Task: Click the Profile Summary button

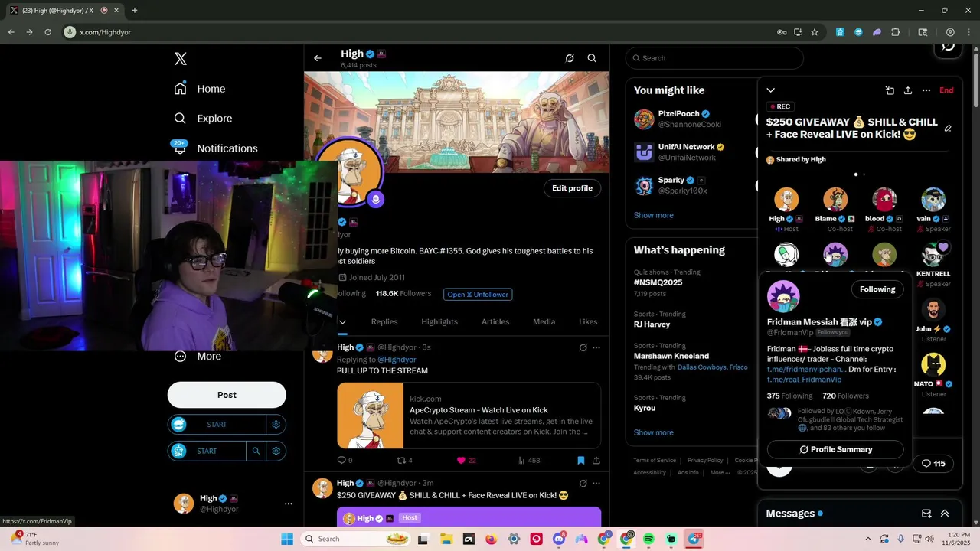Action: tap(835, 449)
